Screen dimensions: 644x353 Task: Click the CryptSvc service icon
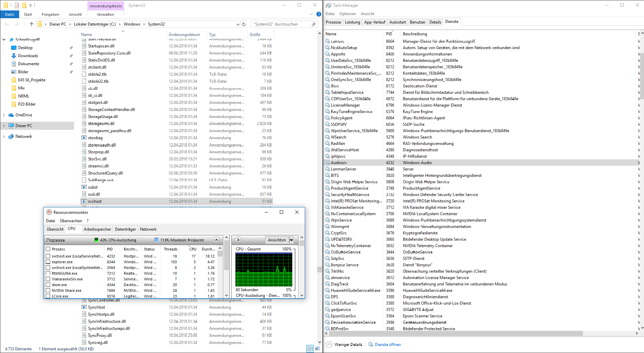click(328, 233)
